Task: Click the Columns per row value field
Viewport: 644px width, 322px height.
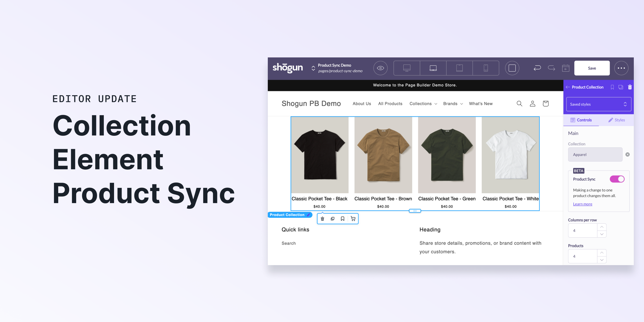Action: (583, 230)
